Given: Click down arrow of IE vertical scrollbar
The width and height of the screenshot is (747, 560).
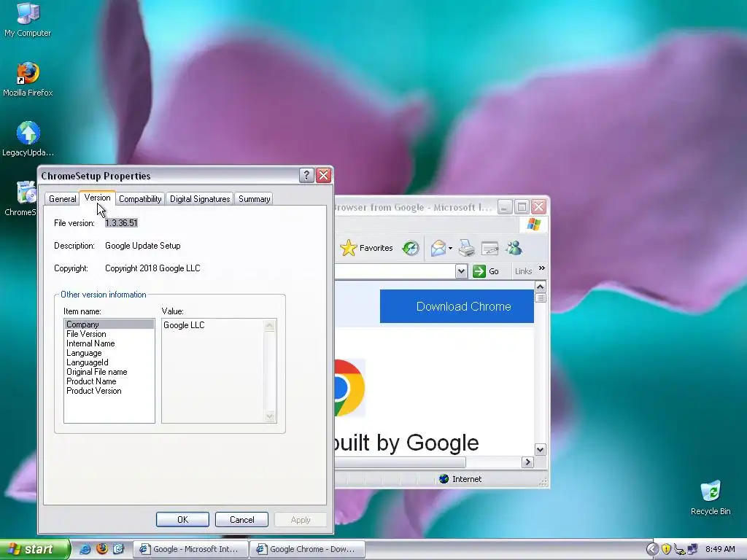Looking at the screenshot, I should [540, 449].
